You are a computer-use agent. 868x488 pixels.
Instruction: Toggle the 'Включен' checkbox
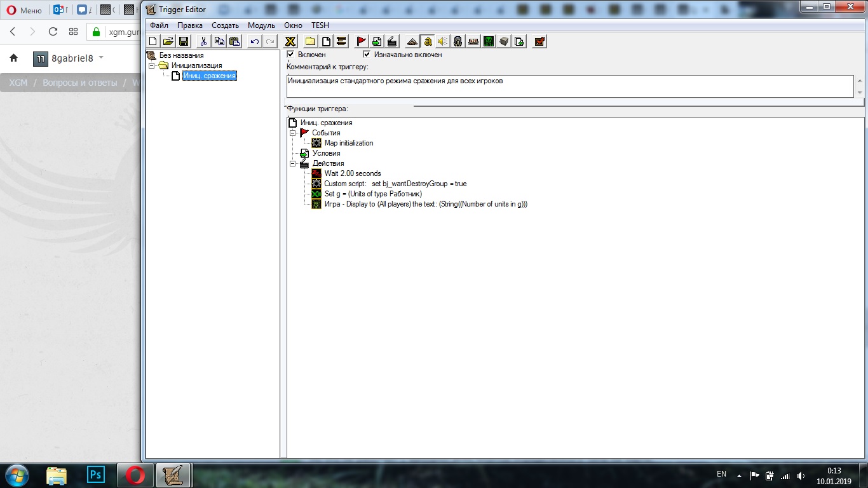(291, 55)
